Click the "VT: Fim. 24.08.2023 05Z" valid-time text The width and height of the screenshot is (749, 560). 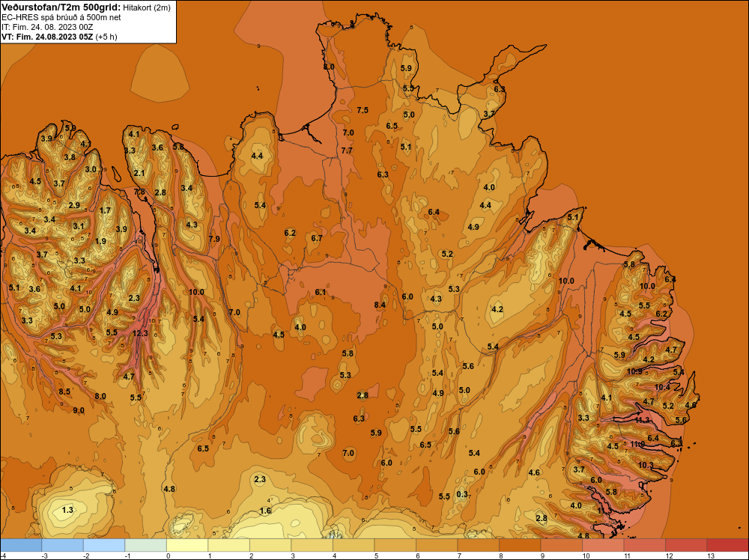[47, 37]
